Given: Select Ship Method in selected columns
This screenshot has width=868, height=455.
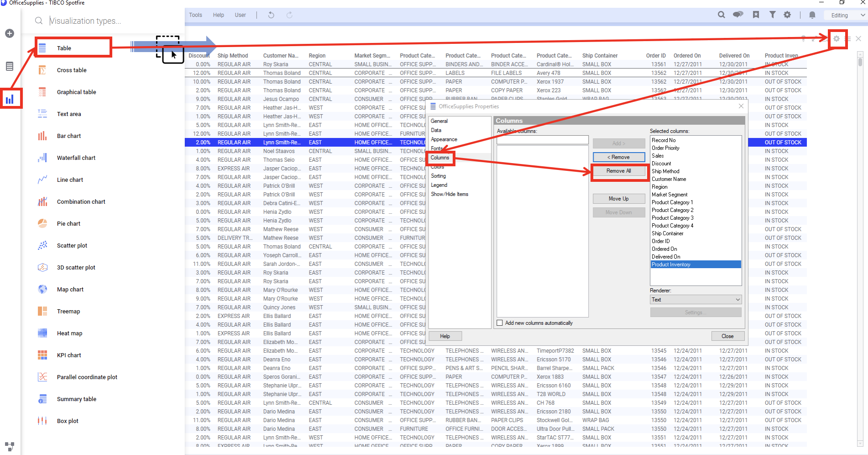Looking at the screenshot, I should [x=665, y=171].
